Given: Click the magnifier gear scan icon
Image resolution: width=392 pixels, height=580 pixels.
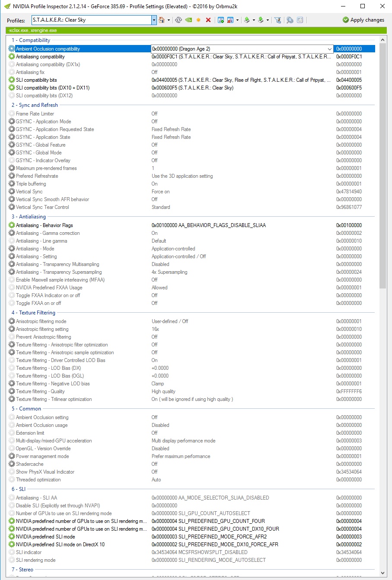Looking at the screenshot, I should point(290,20).
